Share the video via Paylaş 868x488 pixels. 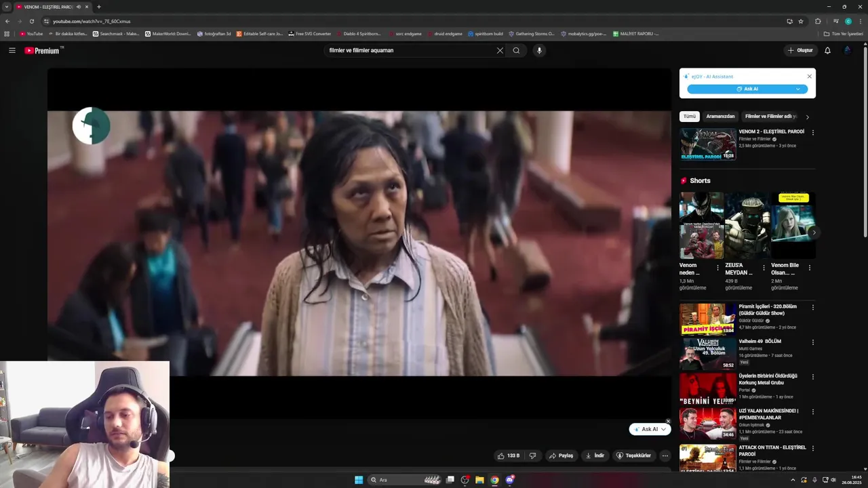pos(561,455)
